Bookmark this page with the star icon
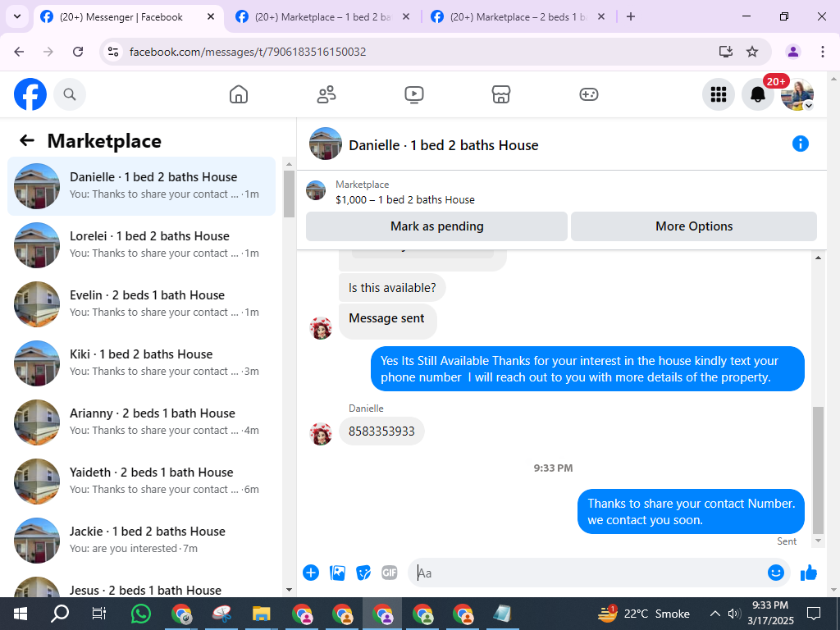840x630 pixels. (x=752, y=52)
